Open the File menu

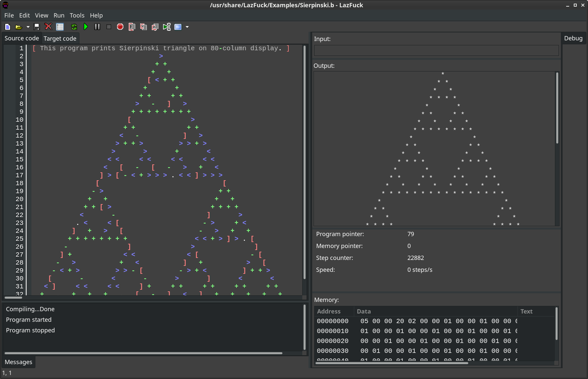point(9,15)
